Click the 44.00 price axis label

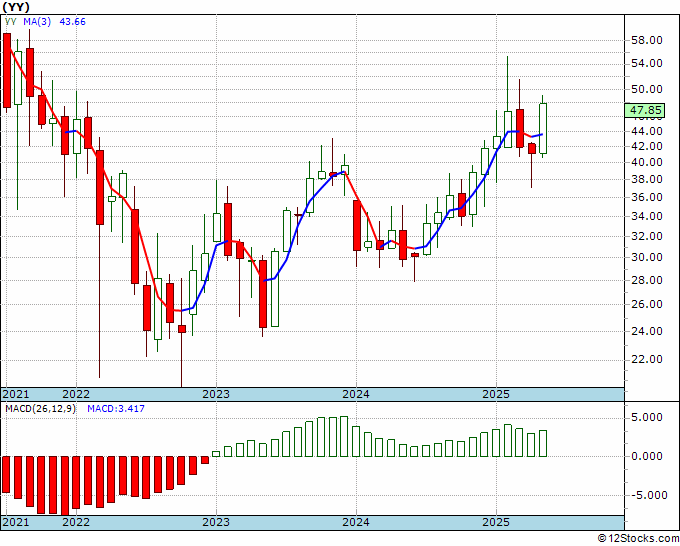[646, 131]
